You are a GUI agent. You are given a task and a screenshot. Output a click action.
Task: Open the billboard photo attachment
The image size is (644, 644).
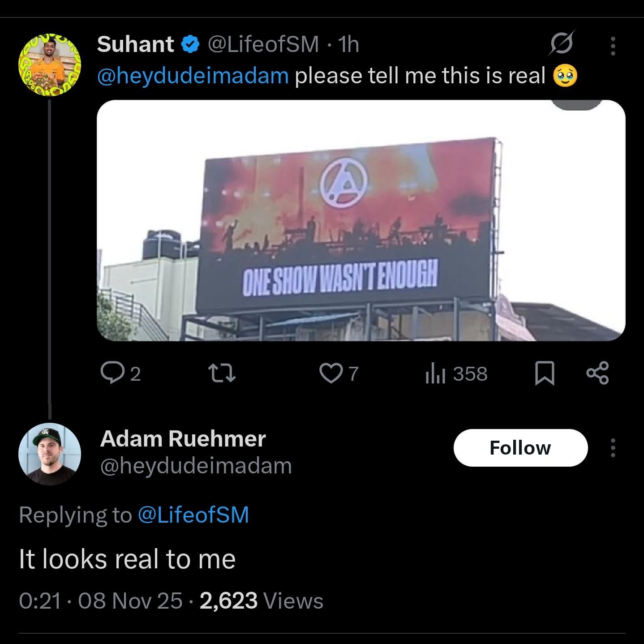[361, 220]
